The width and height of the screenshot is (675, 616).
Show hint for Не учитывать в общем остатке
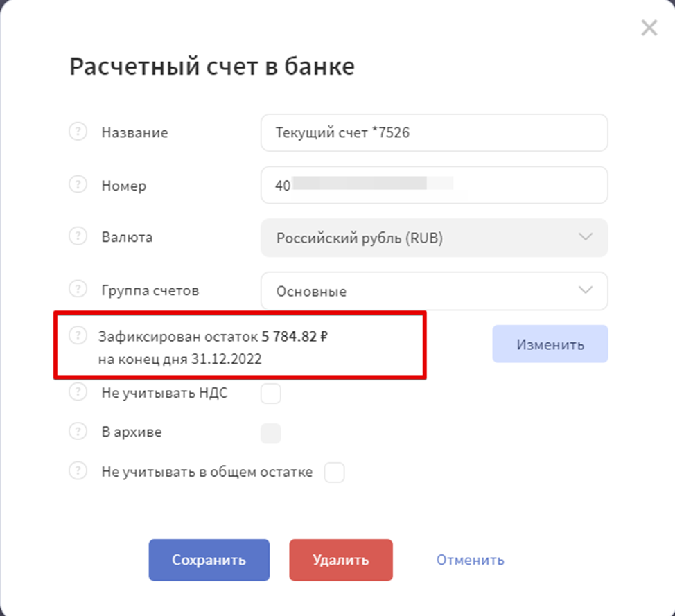(78, 470)
